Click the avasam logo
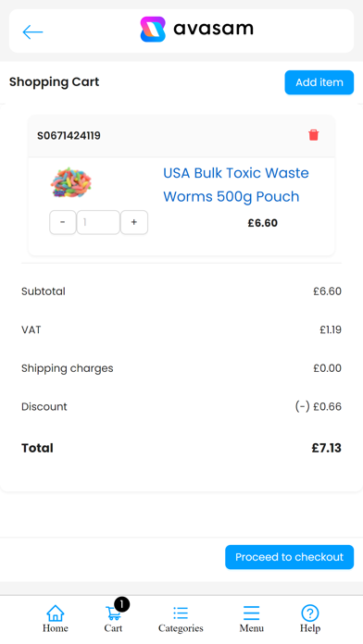 pos(197,30)
